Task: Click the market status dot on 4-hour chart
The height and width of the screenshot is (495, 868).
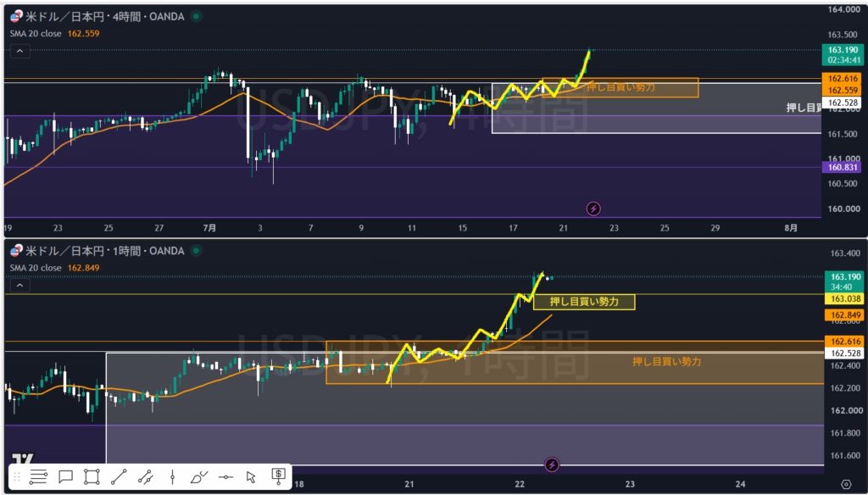Action: 196,17
